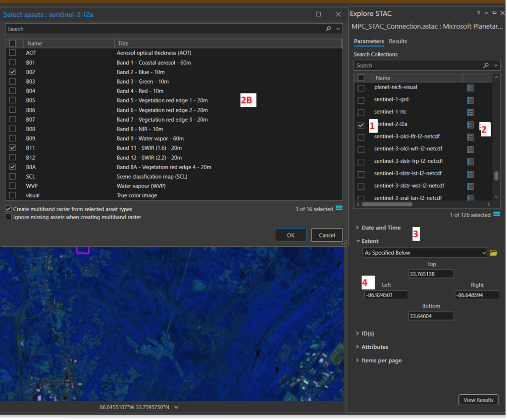
Task: Close the Select assets dialog
Action: [x=338, y=14]
